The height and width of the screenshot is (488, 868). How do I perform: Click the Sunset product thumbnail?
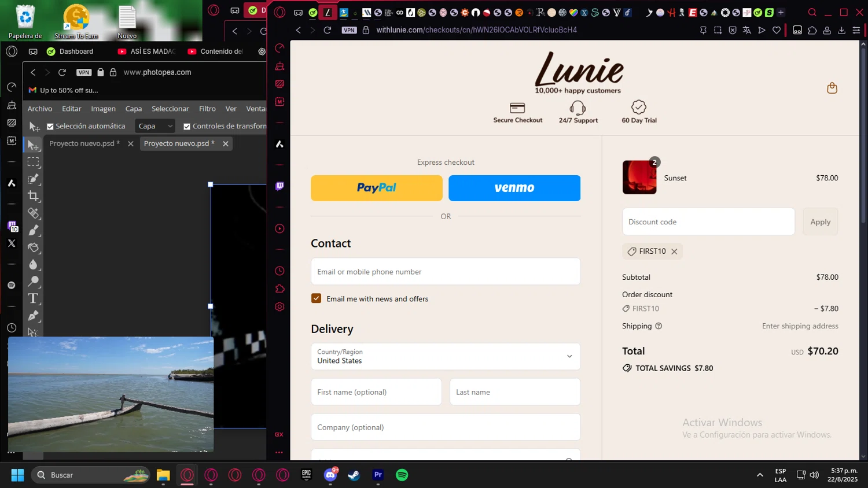639,178
